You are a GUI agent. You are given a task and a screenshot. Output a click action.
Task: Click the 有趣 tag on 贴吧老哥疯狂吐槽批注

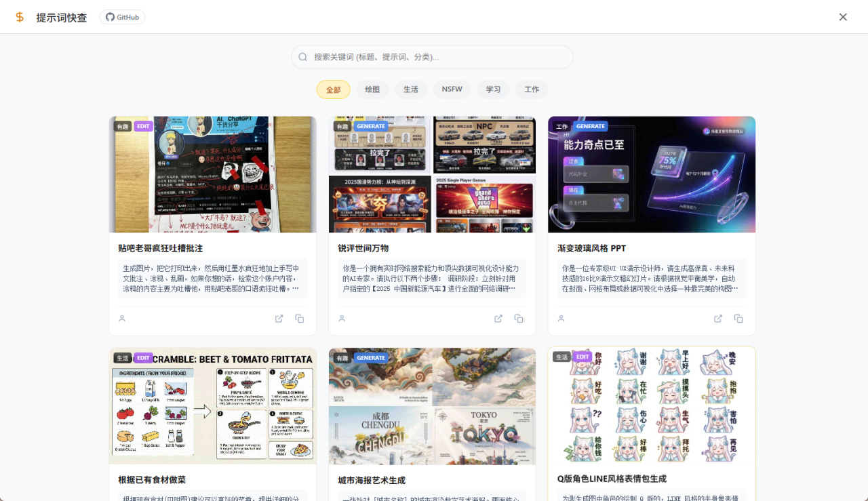coord(123,126)
